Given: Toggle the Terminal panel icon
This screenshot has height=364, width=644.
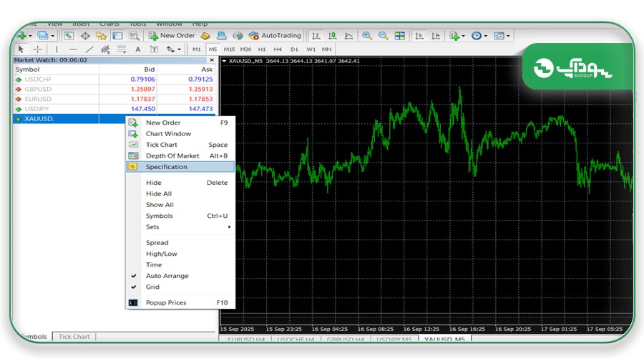Looking at the screenshot, I should click(117, 36).
